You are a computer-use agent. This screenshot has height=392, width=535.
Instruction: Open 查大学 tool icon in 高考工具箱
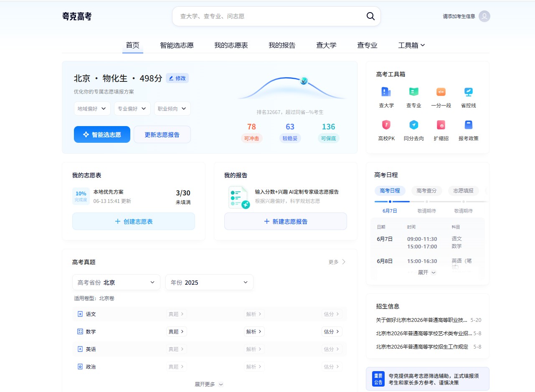click(386, 92)
